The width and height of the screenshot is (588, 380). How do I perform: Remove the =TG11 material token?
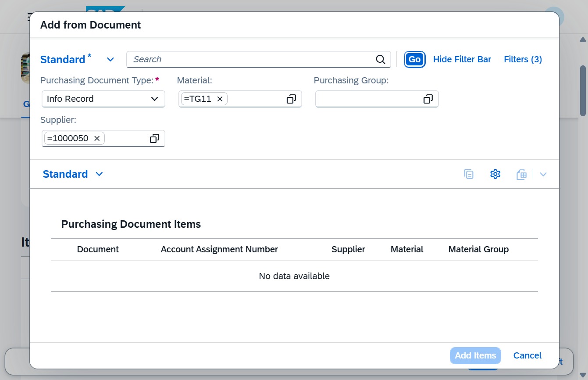(220, 99)
